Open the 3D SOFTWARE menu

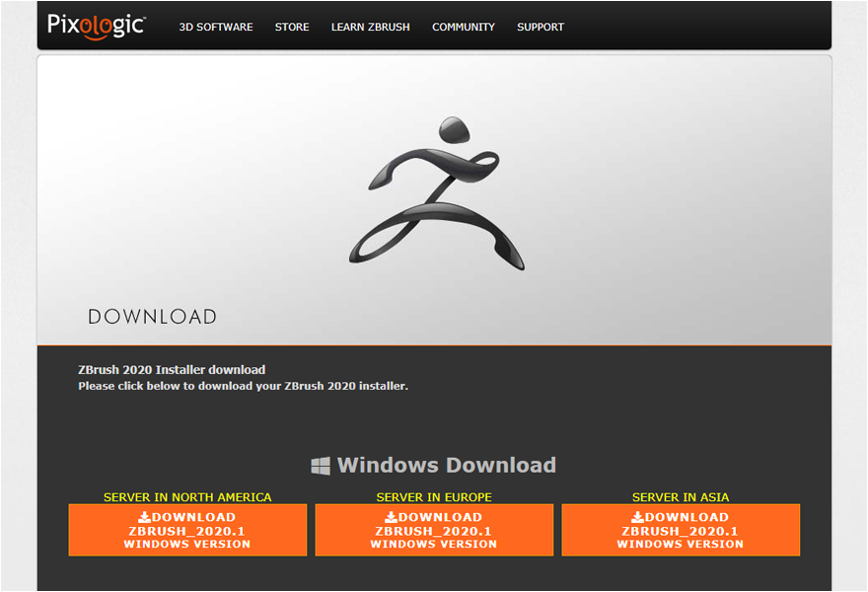pos(216,27)
